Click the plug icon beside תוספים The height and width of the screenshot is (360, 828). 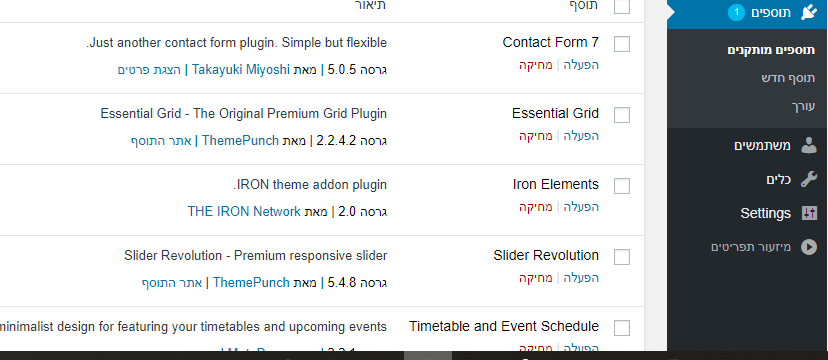click(808, 13)
